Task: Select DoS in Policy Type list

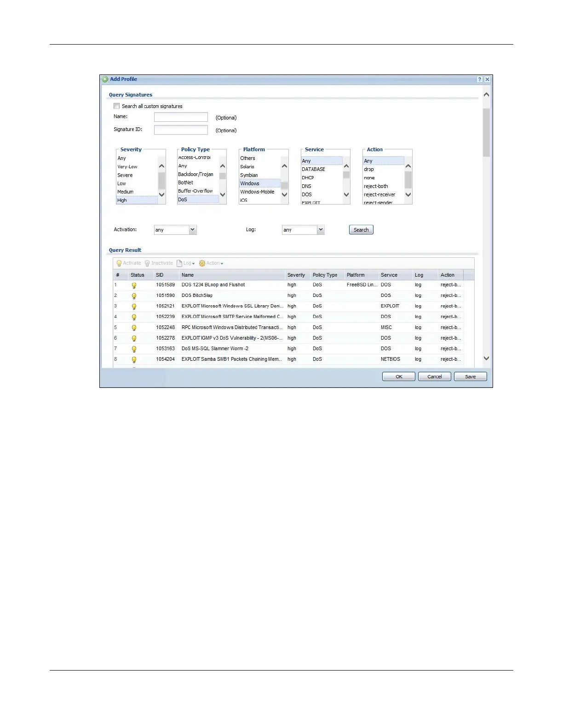Action: point(198,199)
